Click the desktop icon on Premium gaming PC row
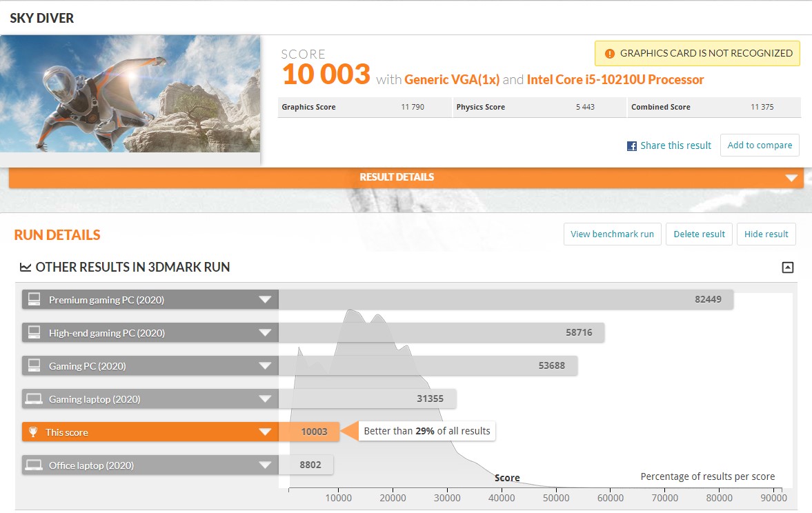The image size is (812, 513). coord(34,299)
